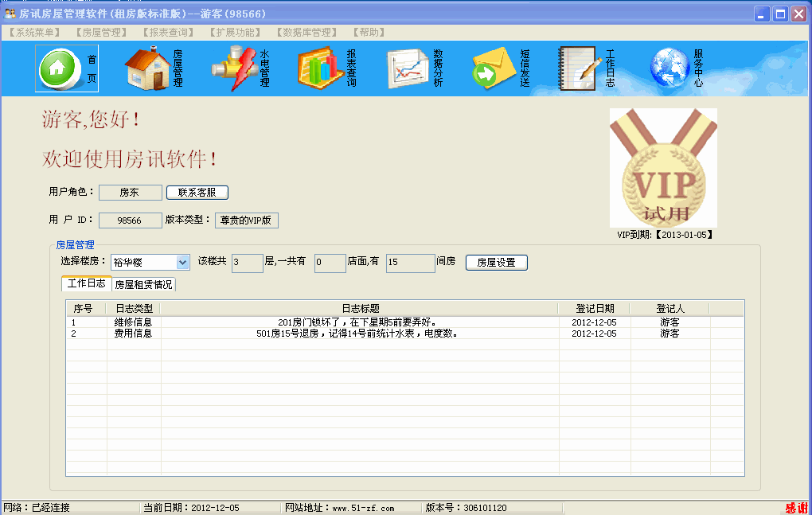Click the floor count field showing 3
Screen dimensions: 812x515
click(248, 263)
